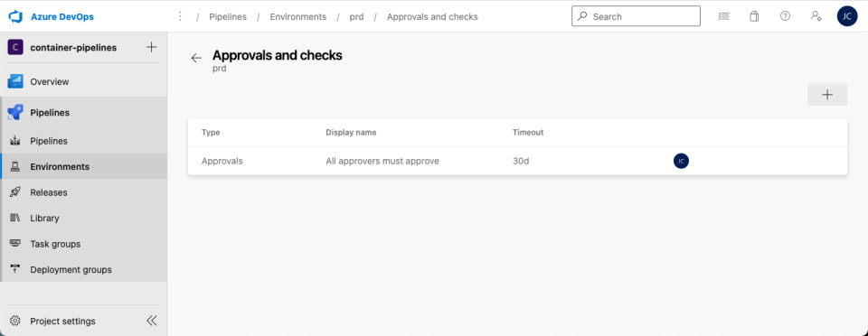Open the Marketplace shopping bag icon
868x336 pixels.
tap(754, 16)
